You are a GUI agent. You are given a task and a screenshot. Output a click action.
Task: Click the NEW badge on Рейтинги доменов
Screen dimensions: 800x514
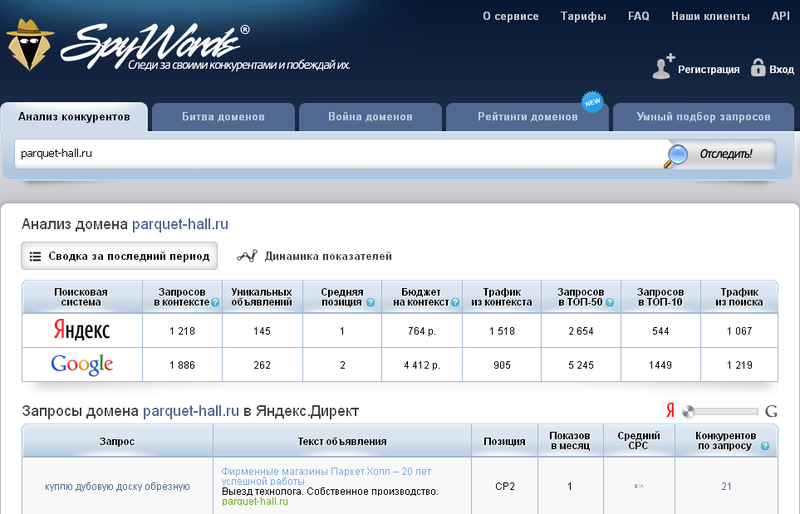click(592, 102)
